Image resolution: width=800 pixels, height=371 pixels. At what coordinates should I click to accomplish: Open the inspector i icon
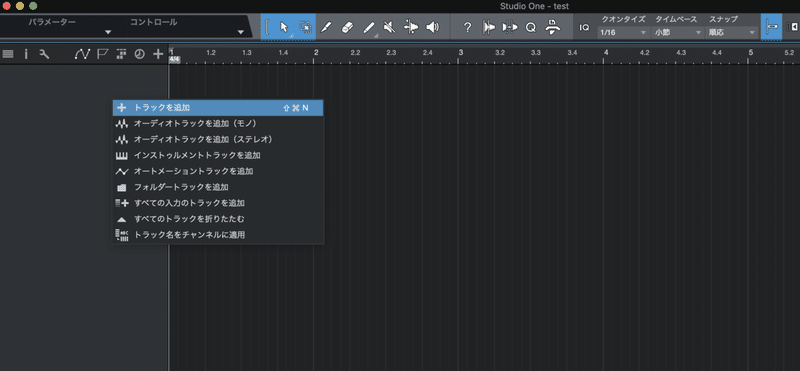coord(26,54)
